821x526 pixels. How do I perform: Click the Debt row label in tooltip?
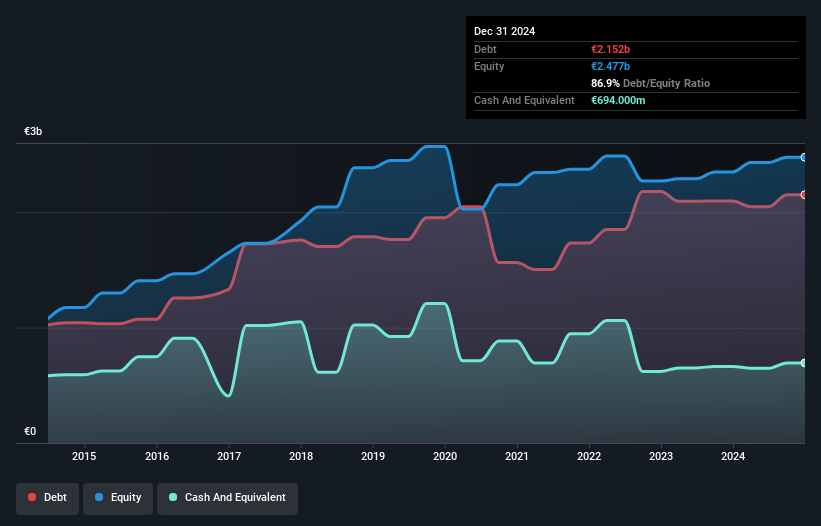(485, 49)
